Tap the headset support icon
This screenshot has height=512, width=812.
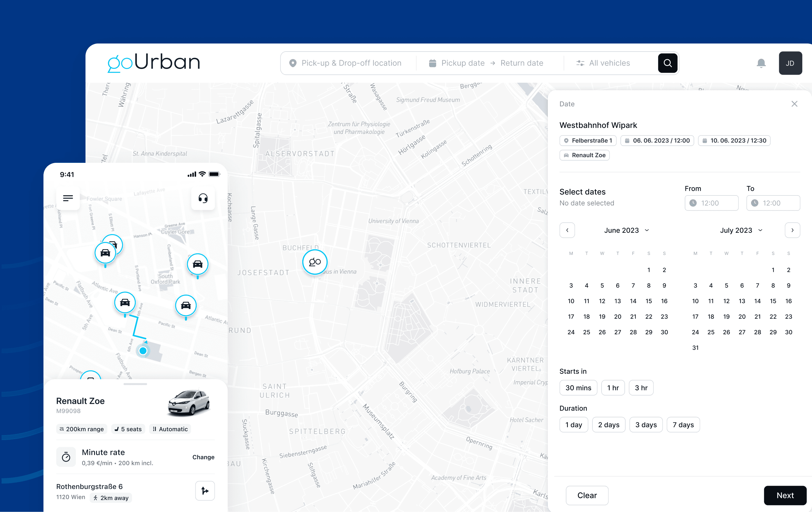(x=203, y=198)
